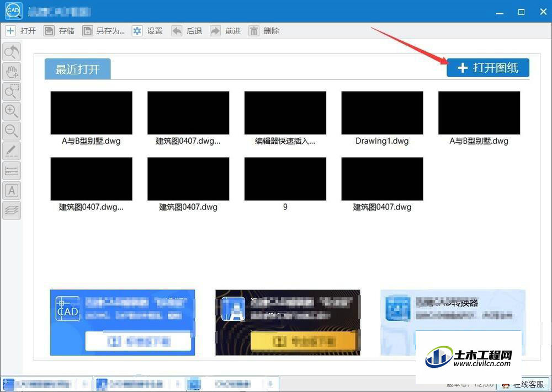The height and width of the screenshot is (392, 552).
Task: Click the 打开 toolbar button
Action: [x=21, y=31]
